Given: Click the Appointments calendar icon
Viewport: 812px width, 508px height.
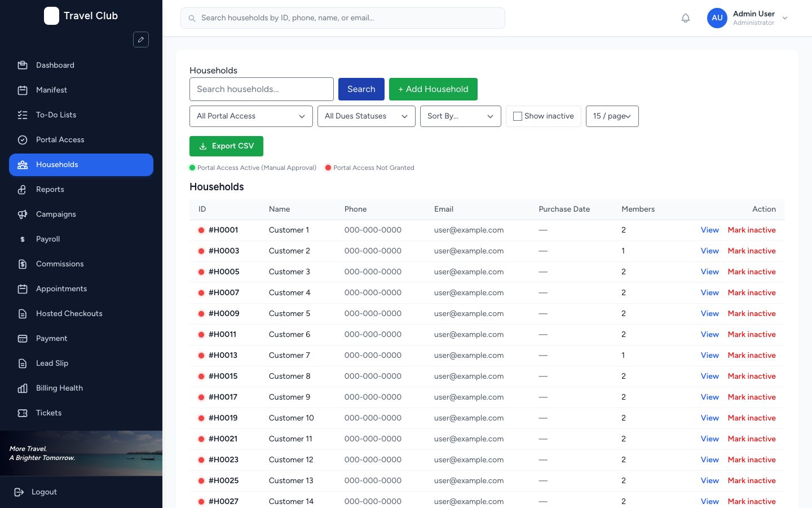Looking at the screenshot, I should [x=23, y=288].
